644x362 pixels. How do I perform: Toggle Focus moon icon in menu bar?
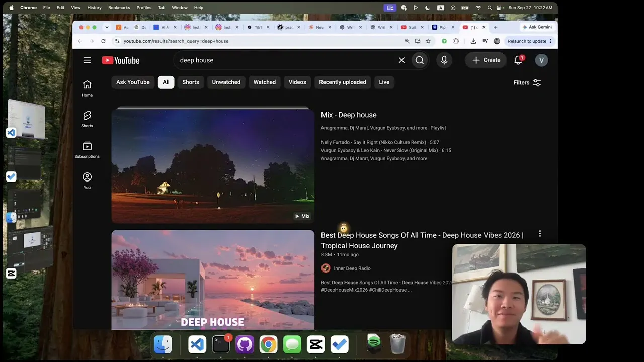point(428,8)
